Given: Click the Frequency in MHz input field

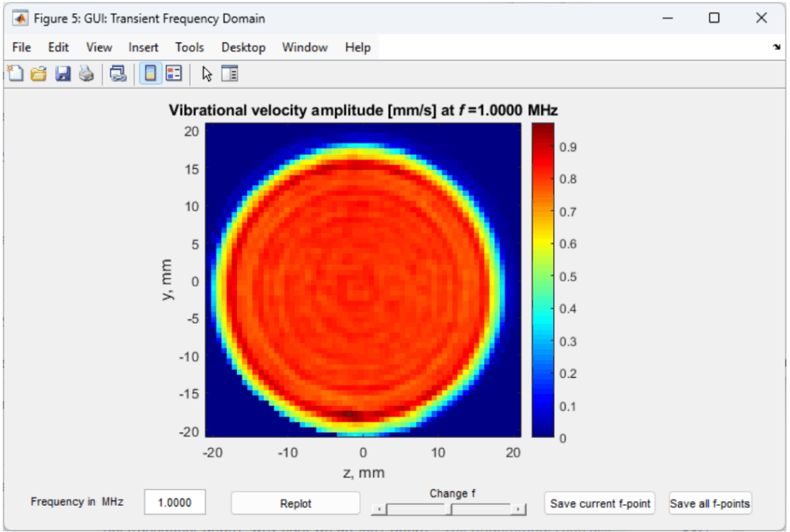Looking at the screenshot, I should 175,503.
